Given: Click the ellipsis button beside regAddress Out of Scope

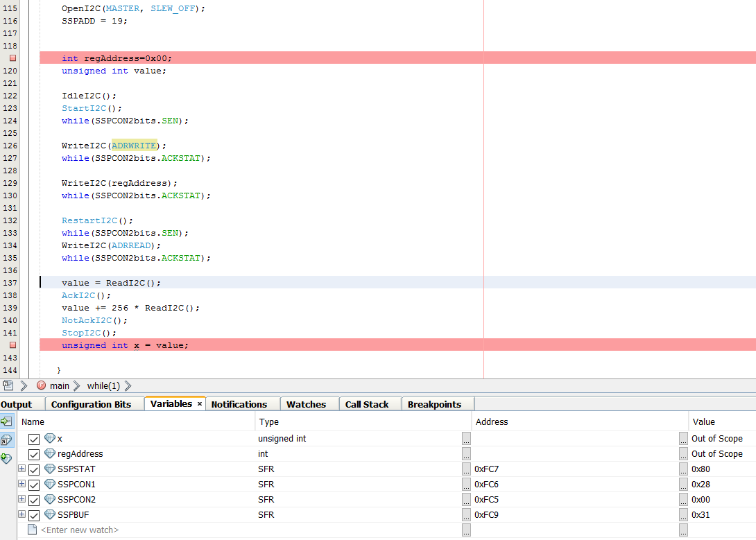Looking at the screenshot, I should 683,454.
